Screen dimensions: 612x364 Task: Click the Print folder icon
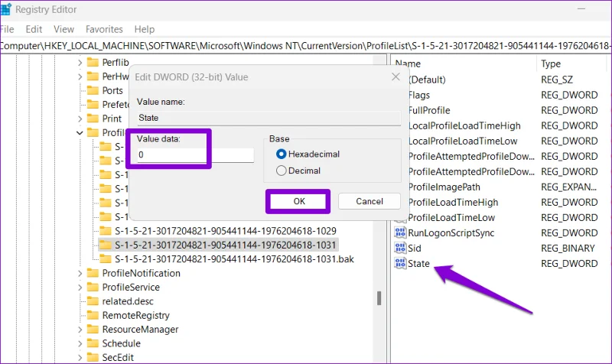click(x=93, y=119)
